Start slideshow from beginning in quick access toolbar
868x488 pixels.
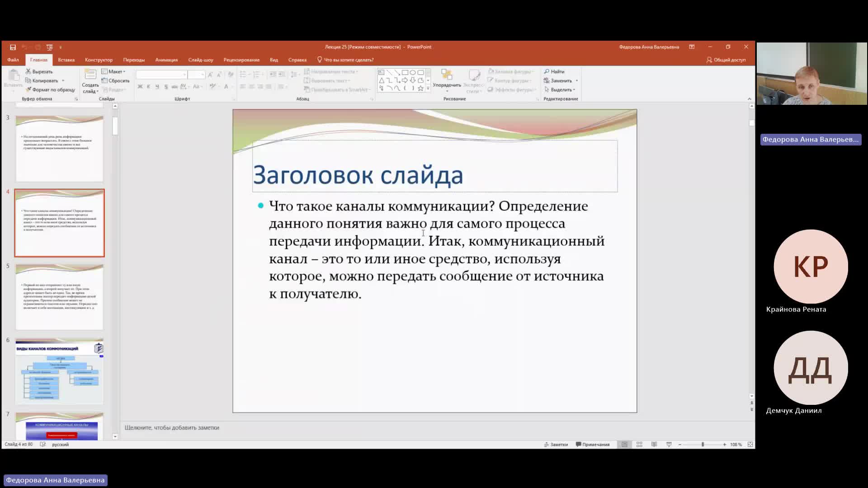pyautogui.click(x=49, y=47)
